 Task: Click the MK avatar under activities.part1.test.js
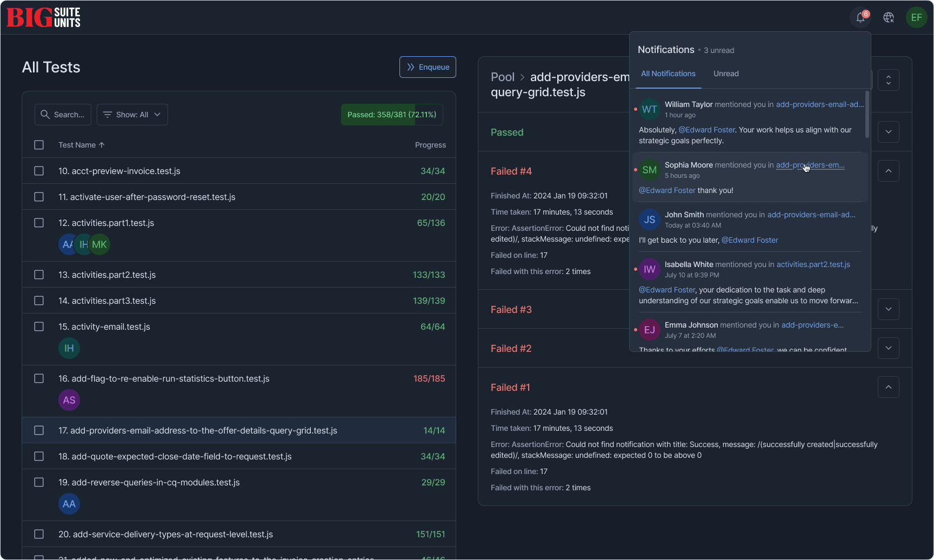pyautogui.click(x=99, y=244)
